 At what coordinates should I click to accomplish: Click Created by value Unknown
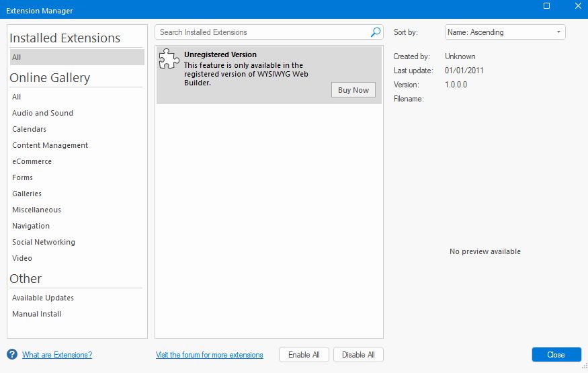[460, 56]
